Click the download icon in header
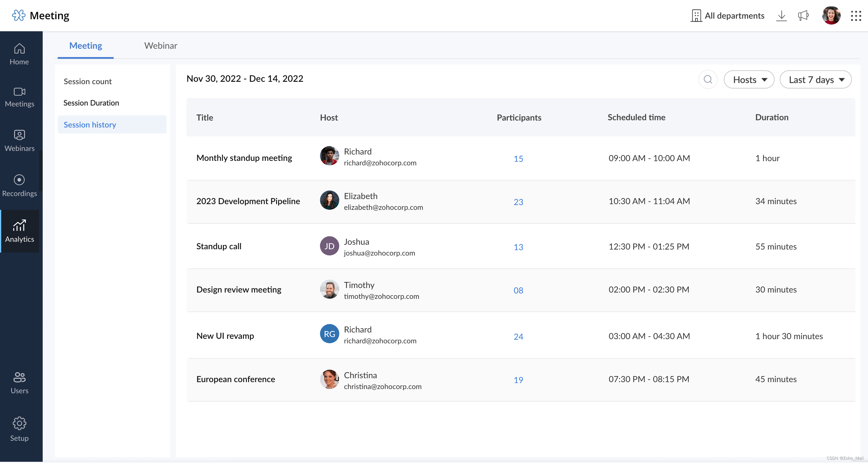Viewport: 868px width, 463px height. click(x=781, y=16)
